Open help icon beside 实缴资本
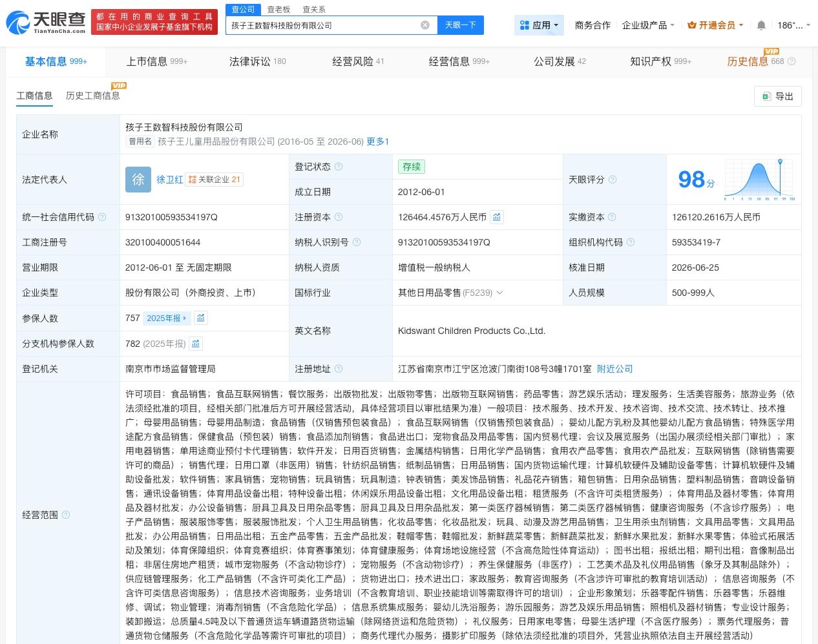The height and width of the screenshot is (644, 818). pyautogui.click(x=613, y=217)
